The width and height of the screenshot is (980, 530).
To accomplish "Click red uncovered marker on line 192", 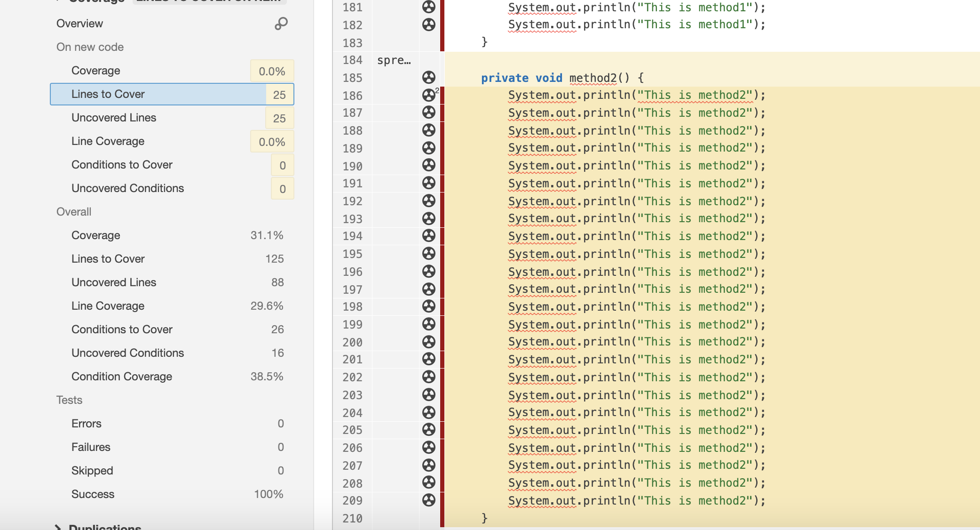I will pos(442,201).
